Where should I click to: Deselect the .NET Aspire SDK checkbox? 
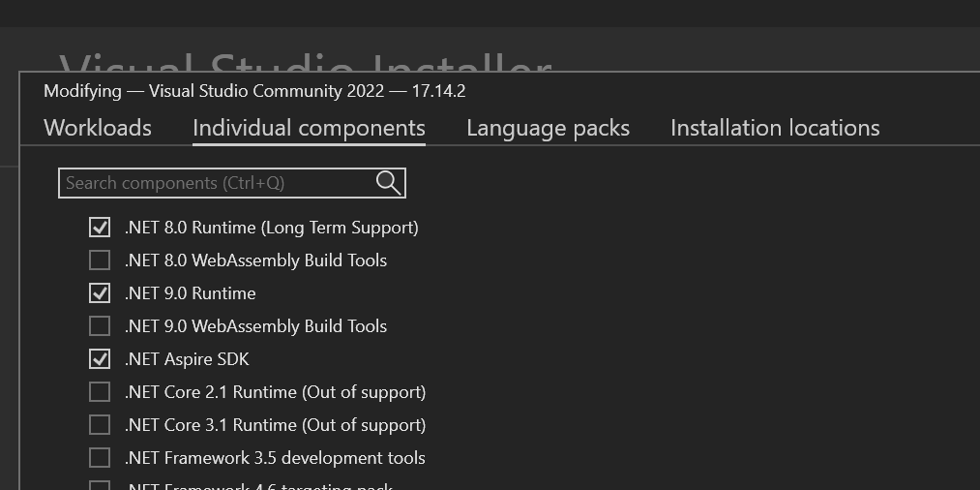click(100, 359)
